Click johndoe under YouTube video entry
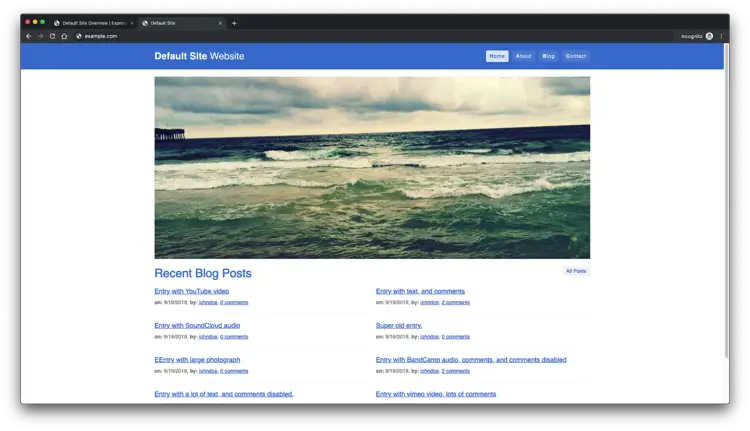 coord(208,302)
